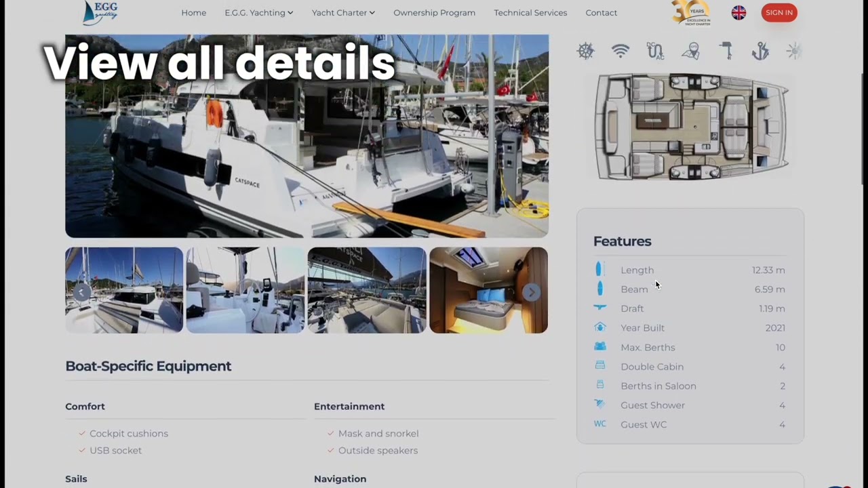Click the Guest Shower feature icon
Viewport: 868px width, 488px height.
point(599,405)
